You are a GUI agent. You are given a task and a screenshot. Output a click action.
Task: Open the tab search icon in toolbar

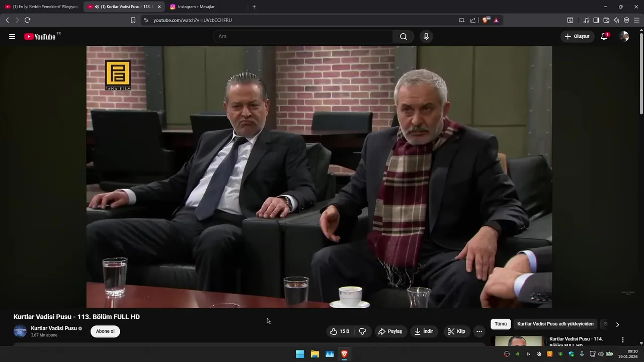click(570, 20)
